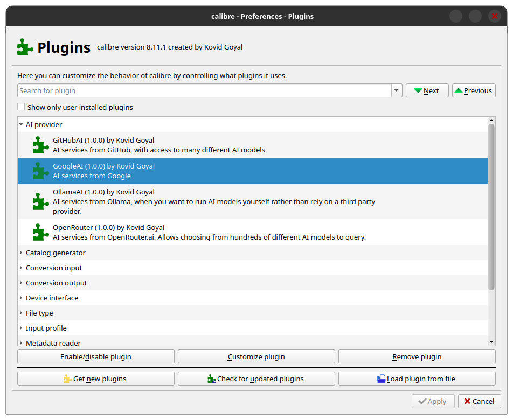This screenshot has width=513, height=420.
Task: Click the Enable/disable plugin button
Action: [x=96, y=356]
